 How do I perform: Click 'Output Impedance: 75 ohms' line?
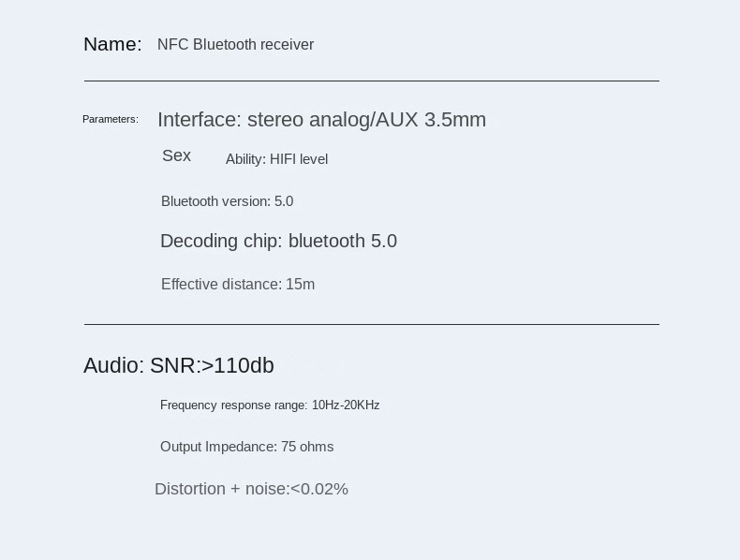point(246,447)
